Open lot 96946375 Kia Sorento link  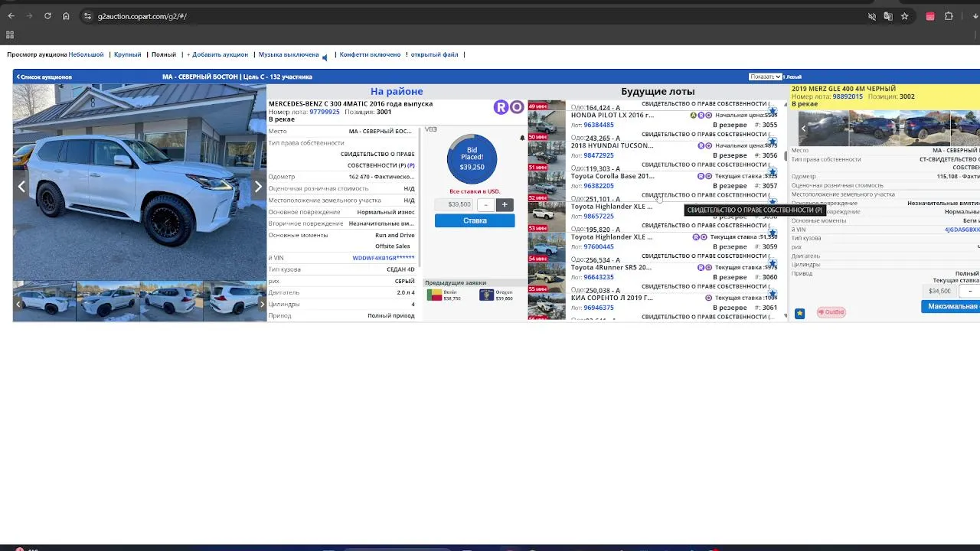pyautogui.click(x=599, y=308)
